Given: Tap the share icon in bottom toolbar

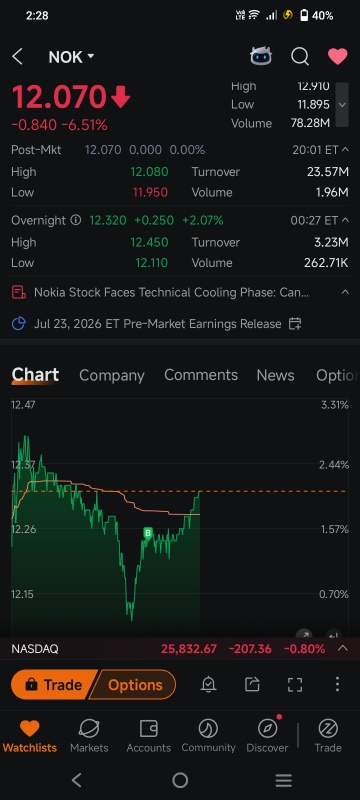Looking at the screenshot, I should click(x=252, y=685).
